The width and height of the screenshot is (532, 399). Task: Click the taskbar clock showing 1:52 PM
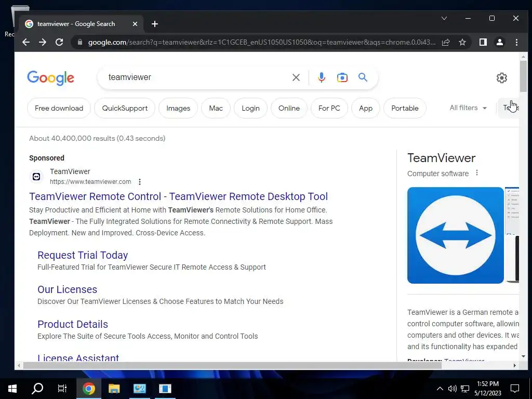[487, 389]
